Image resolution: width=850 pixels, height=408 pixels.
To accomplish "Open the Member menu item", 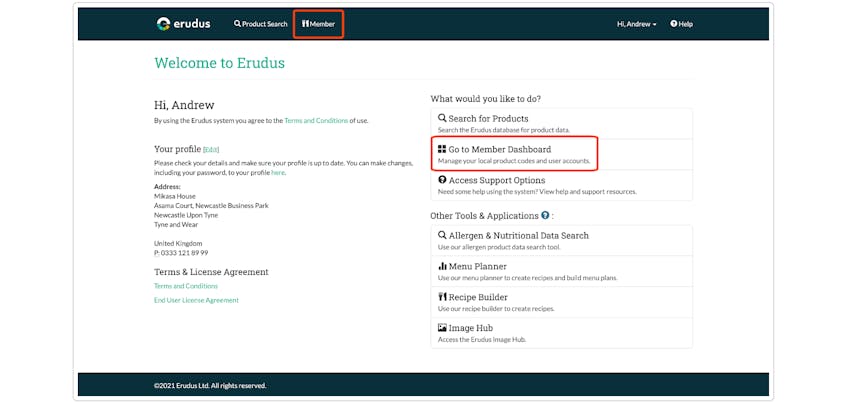I will click(318, 24).
